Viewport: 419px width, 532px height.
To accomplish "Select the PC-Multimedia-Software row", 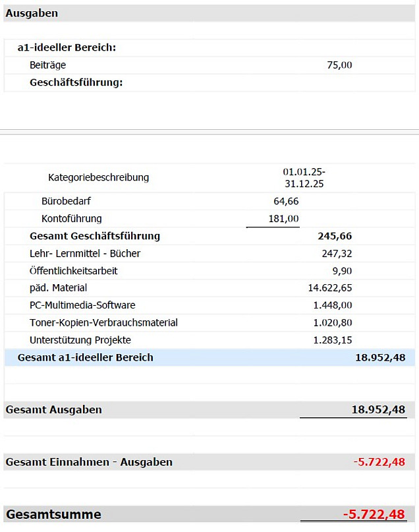I will 209,305.
